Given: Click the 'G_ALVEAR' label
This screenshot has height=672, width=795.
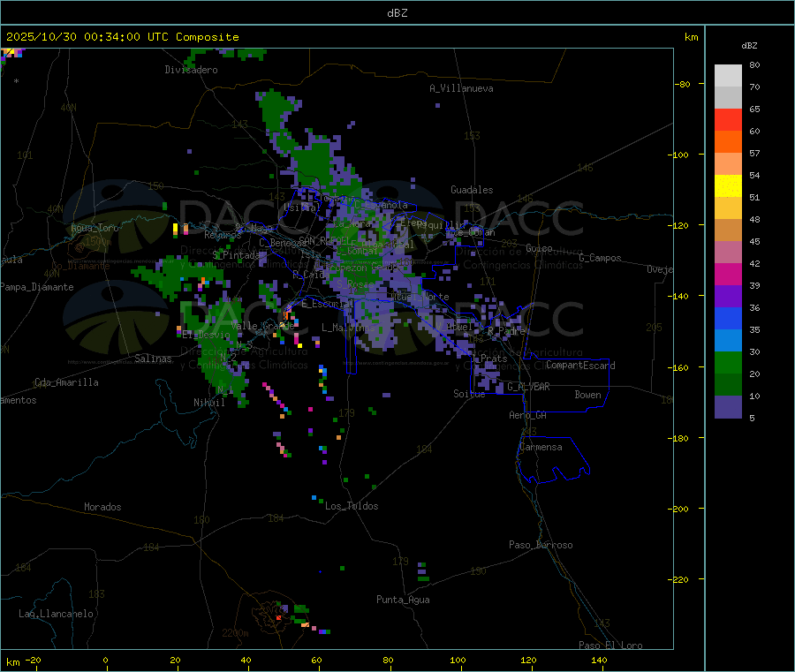Looking at the screenshot, I should (x=528, y=387).
